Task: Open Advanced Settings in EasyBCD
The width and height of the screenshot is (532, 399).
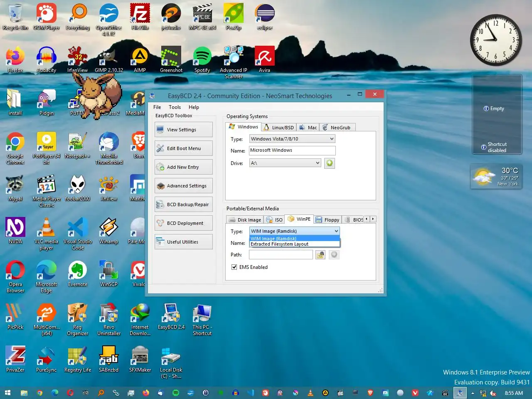Action: tap(183, 186)
